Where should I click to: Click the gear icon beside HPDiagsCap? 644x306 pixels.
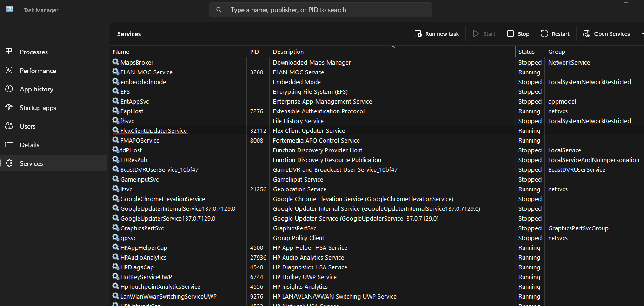116,267
